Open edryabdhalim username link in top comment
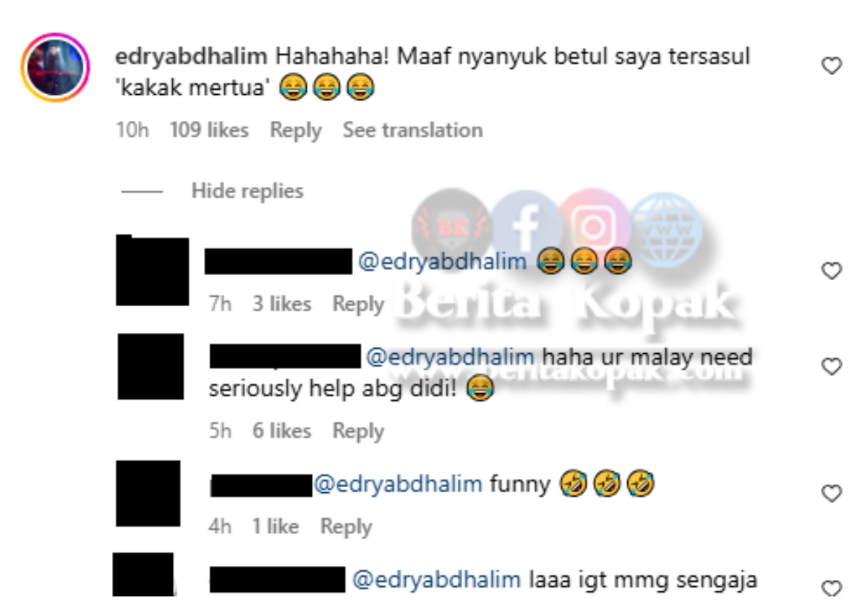The height and width of the screenshot is (608, 868). tap(192, 57)
